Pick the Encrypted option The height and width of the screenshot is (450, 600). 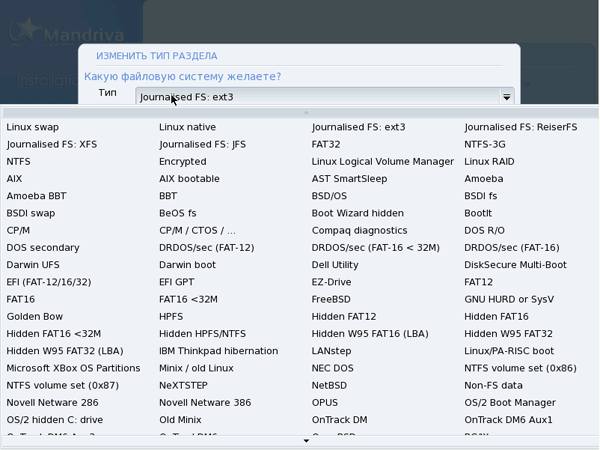[x=183, y=161]
